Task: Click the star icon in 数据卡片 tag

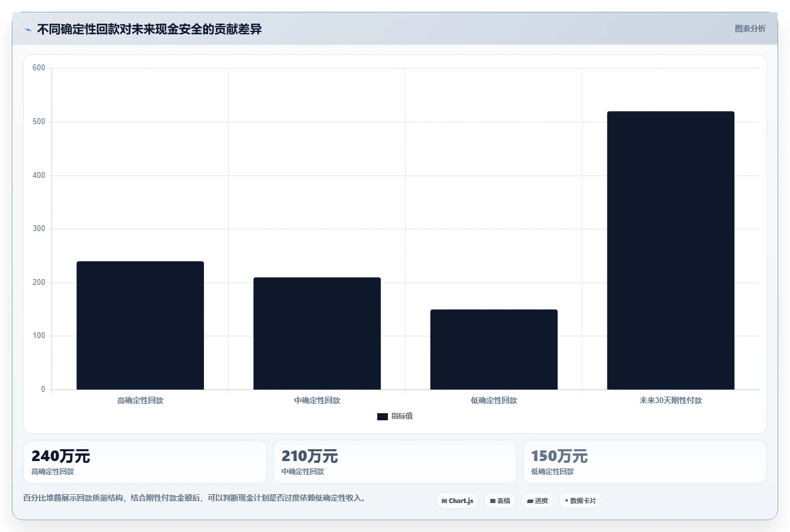Action: click(566, 501)
